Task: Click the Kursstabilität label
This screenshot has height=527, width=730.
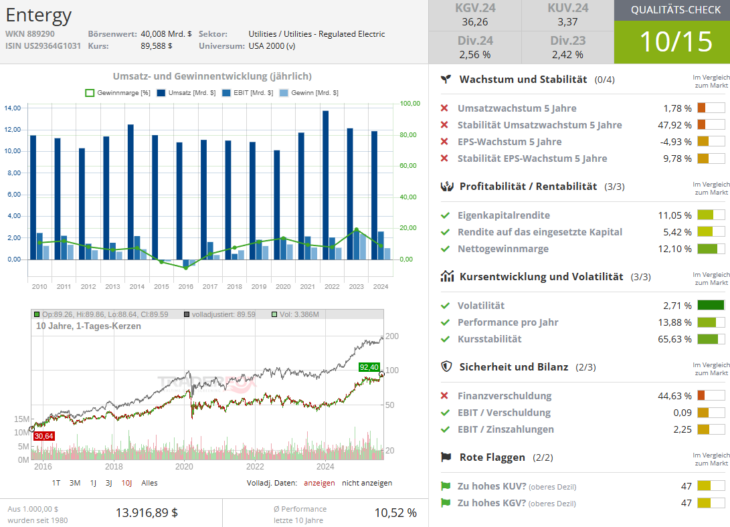Action: tap(489, 339)
